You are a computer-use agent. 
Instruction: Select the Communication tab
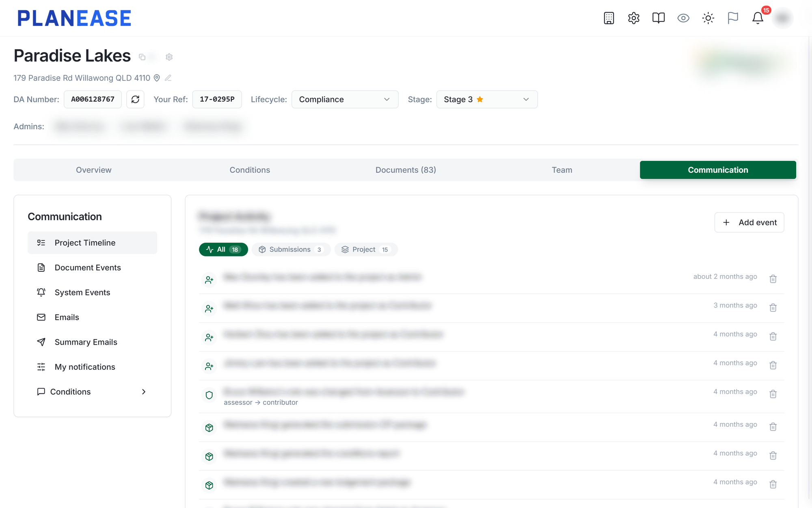[x=718, y=170]
